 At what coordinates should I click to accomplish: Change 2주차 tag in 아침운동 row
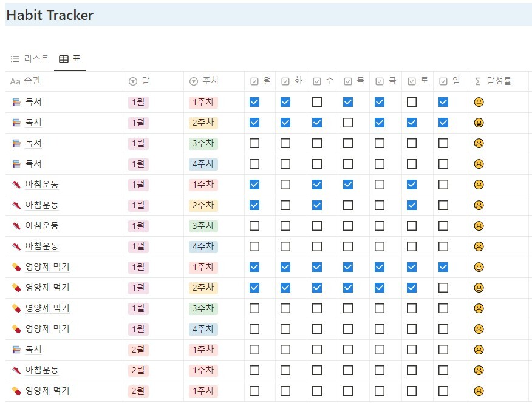click(203, 205)
